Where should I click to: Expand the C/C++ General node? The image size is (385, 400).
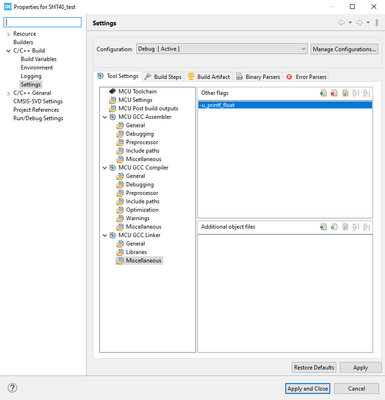(x=8, y=93)
